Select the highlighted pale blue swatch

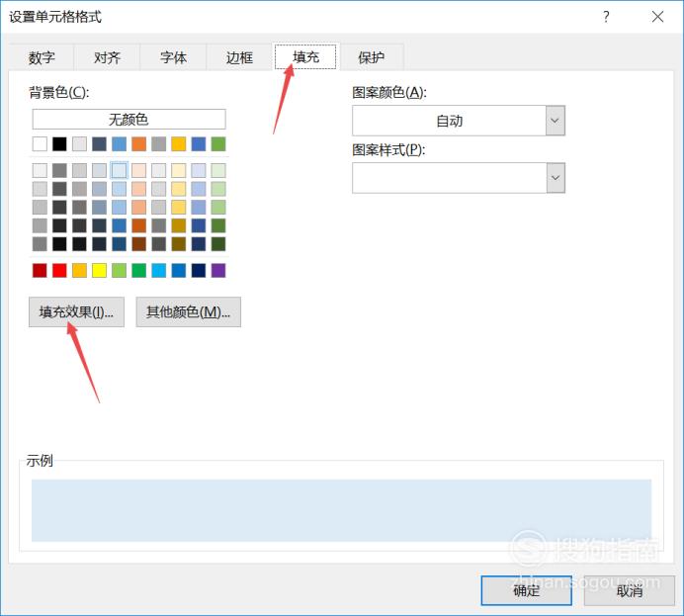coord(119,170)
